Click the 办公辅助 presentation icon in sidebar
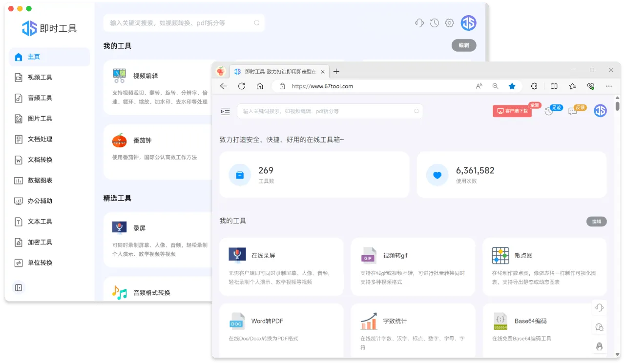This screenshot has width=625, height=364. (19, 201)
